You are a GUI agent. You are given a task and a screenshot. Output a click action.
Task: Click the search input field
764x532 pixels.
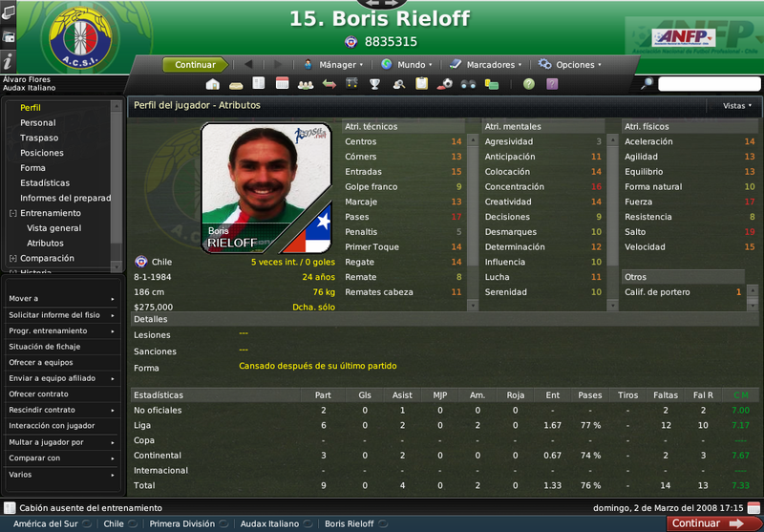click(x=709, y=84)
